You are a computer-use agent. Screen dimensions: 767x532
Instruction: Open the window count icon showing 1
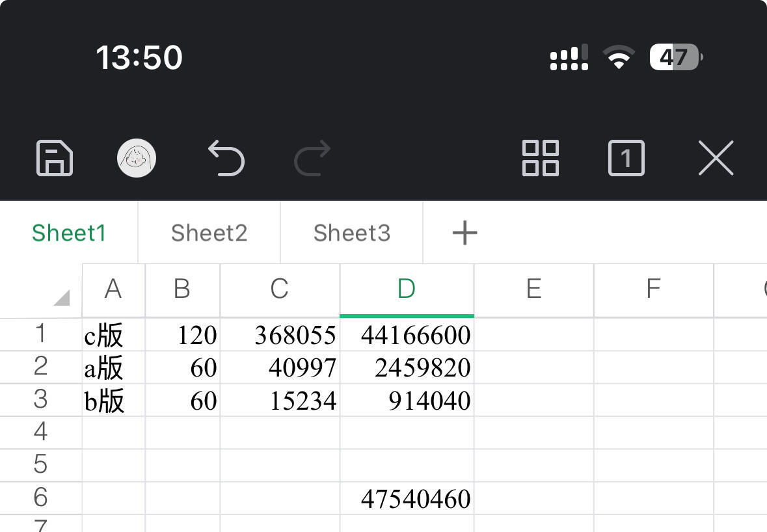(x=626, y=158)
